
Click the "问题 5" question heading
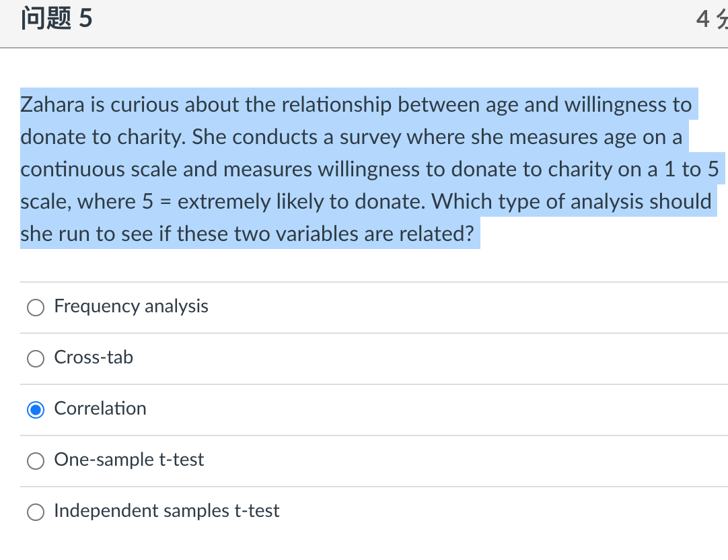[57, 20]
